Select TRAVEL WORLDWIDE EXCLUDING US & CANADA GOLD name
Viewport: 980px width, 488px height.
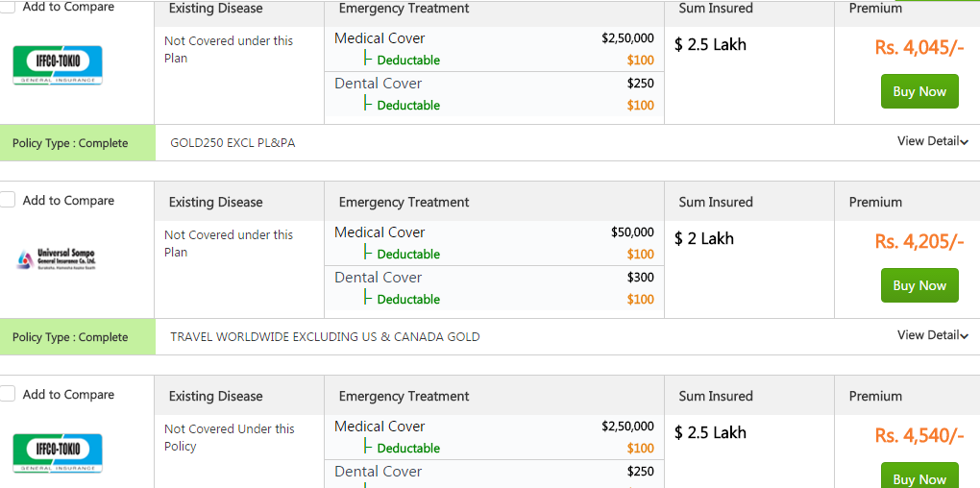click(x=325, y=337)
